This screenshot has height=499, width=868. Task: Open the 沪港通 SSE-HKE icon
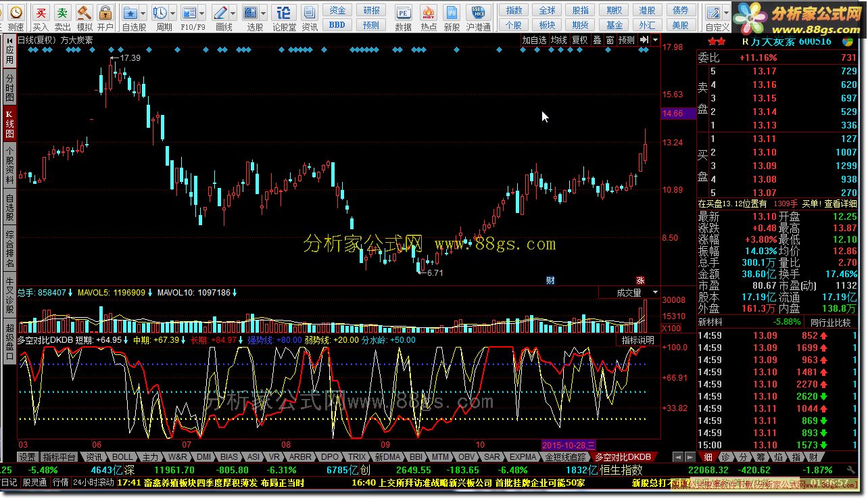click(x=478, y=12)
